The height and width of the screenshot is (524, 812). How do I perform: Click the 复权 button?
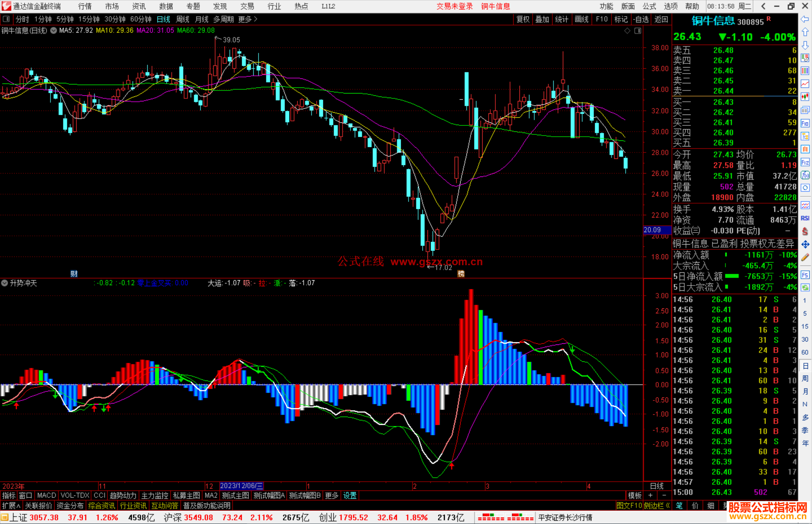[523, 19]
